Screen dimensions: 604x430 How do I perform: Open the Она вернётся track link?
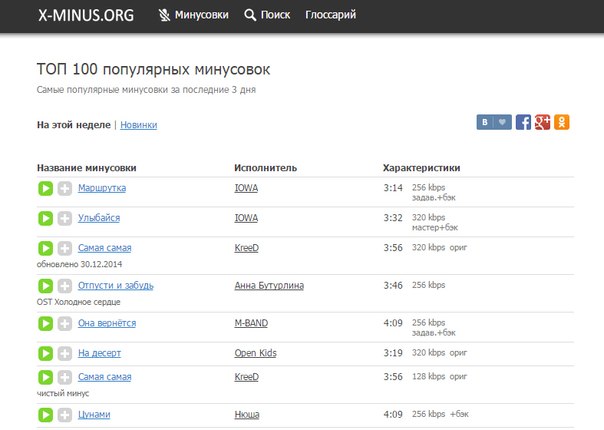click(x=107, y=323)
